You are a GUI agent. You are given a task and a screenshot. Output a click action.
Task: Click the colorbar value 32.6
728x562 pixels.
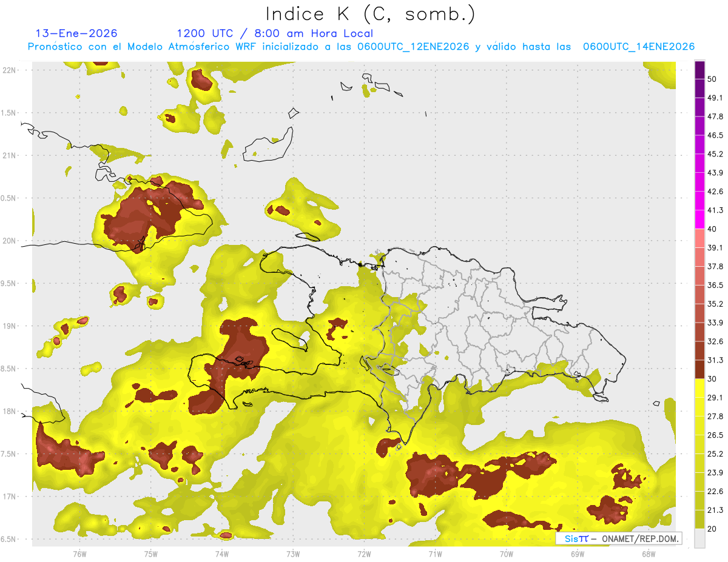(x=715, y=341)
